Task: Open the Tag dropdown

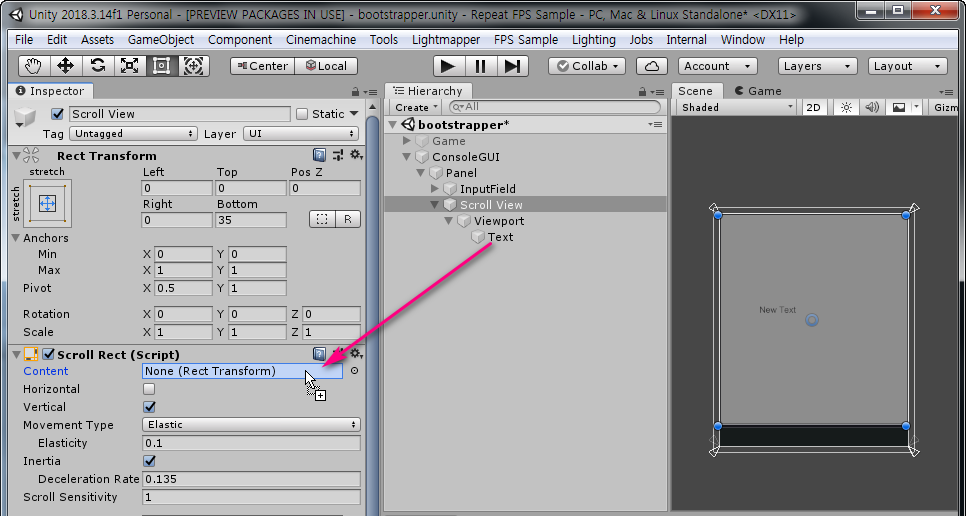Action: click(x=133, y=134)
